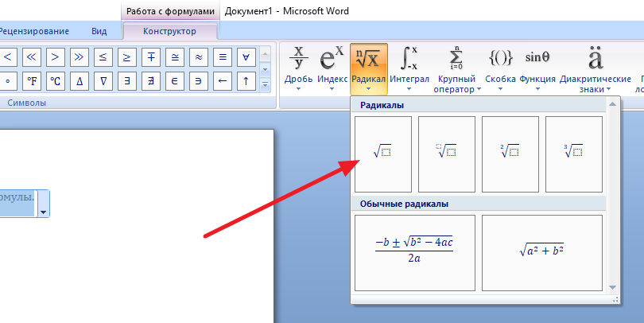Viewport: 644px width, 323px height.
Task: Open the Дробь (Fraction) gallery
Action: (x=299, y=67)
